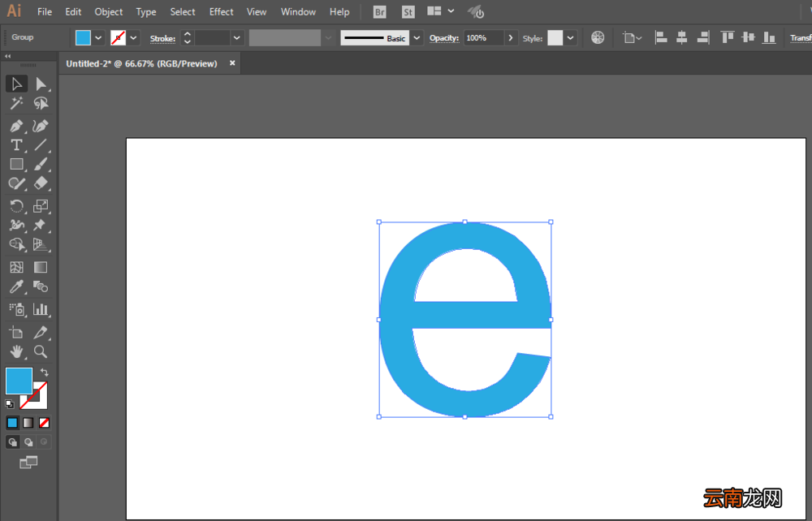
Task: Choose the Paintbrush tool
Action: click(41, 164)
